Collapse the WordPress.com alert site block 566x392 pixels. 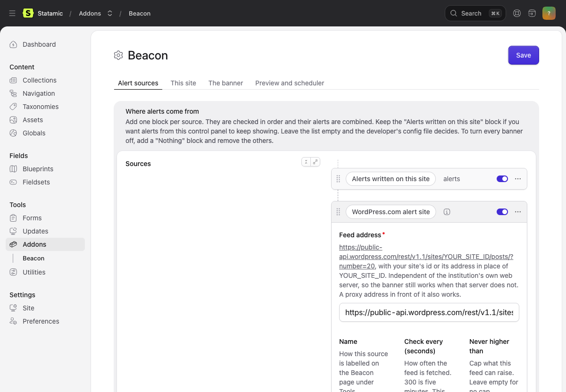391,212
